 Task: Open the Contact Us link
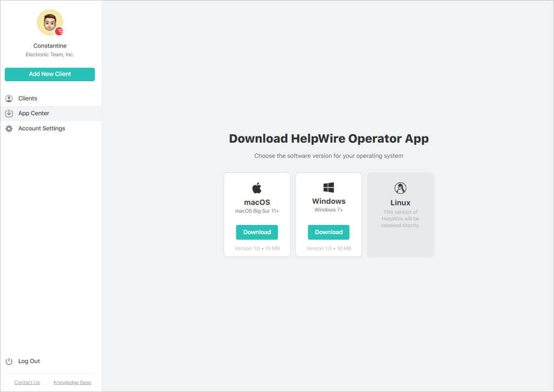27,382
